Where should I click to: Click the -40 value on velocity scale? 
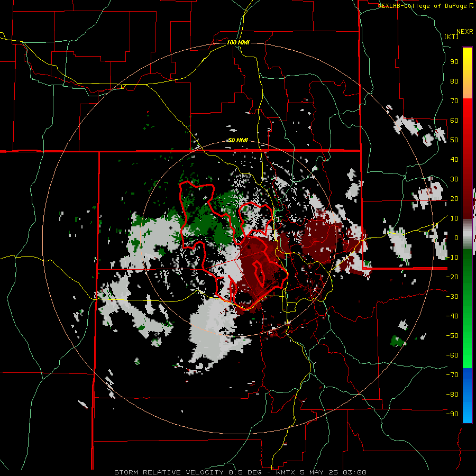pyautogui.click(x=452, y=316)
